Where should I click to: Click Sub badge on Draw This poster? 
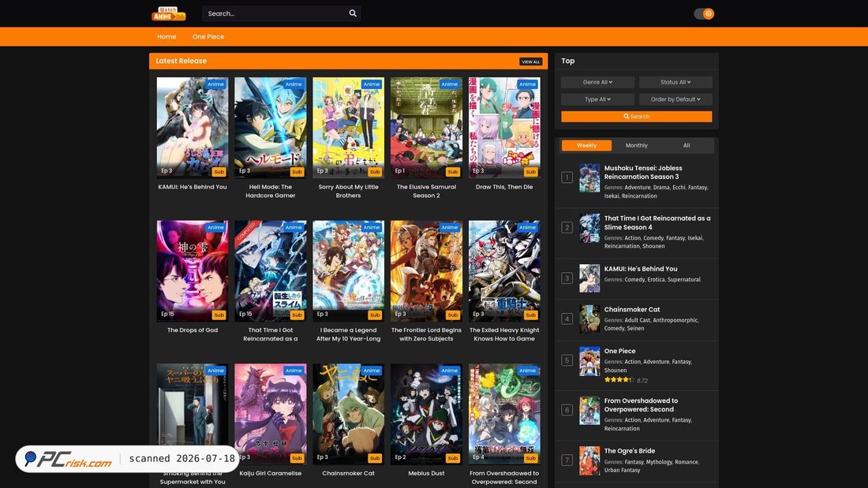[x=531, y=172]
